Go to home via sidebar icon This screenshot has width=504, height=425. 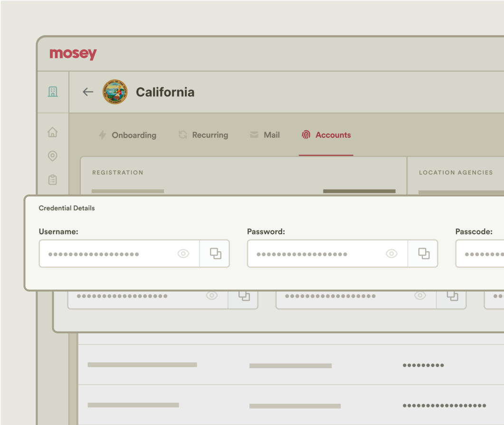pos(53,132)
